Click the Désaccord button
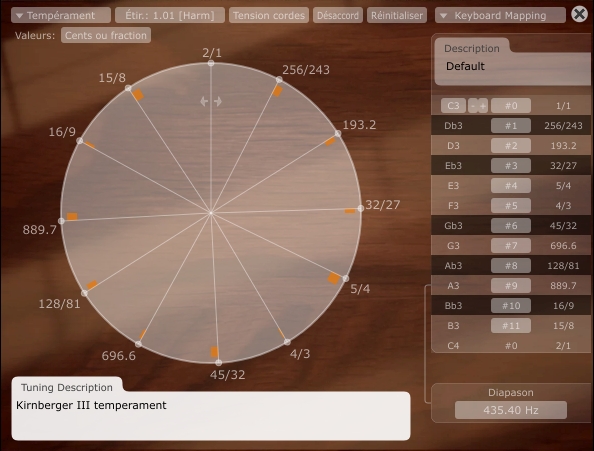594x451 pixels. tap(338, 16)
